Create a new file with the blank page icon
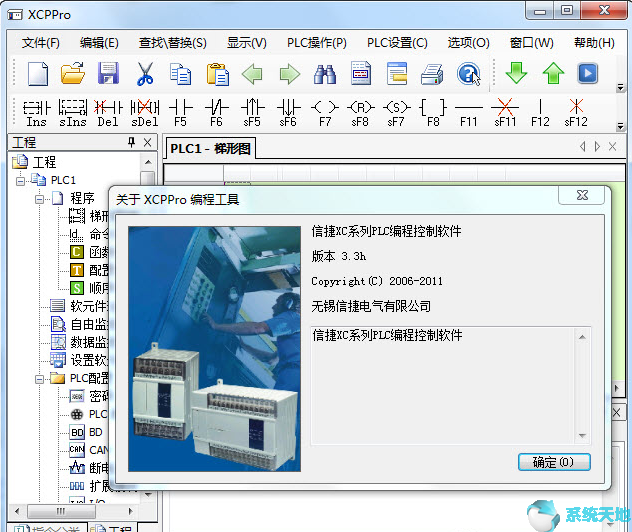 coord(38,73)
